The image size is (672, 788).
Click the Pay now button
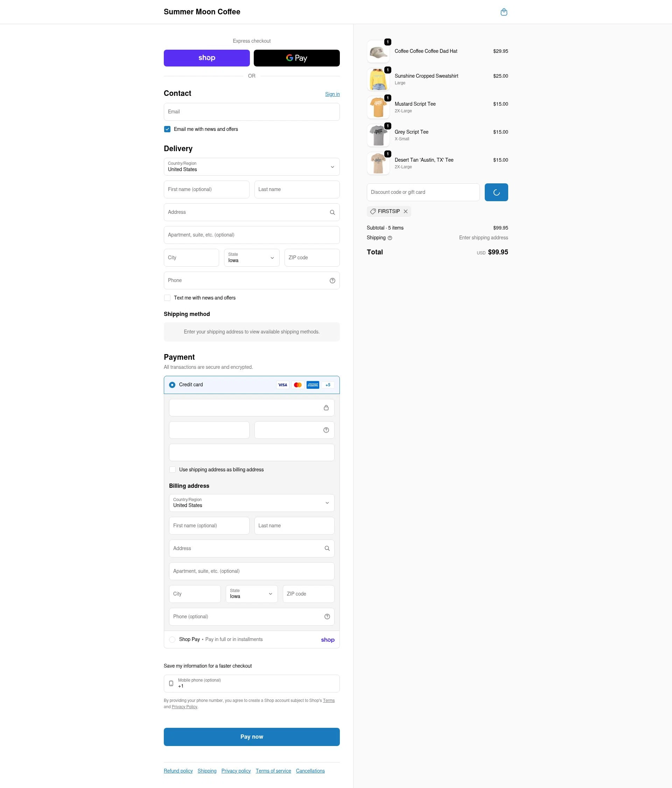[251, 737]
